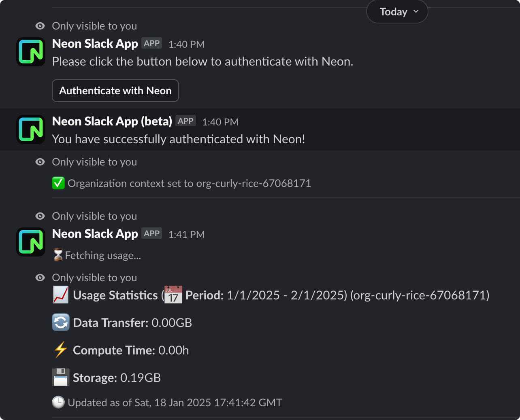Click 'Storage: 0.19GB' text
Viewport: 520px width, 420px height.
pyautogui.click(x=117, y=378)
